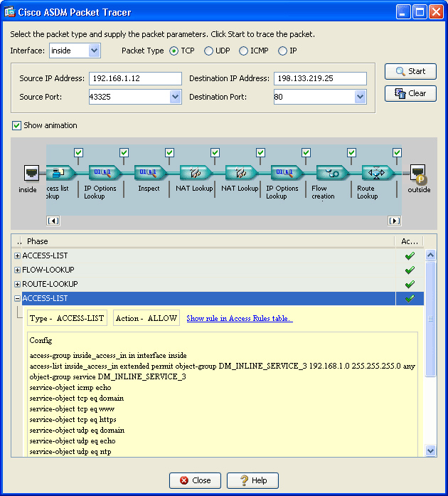Click the 'service-object tcp eq https' config line

point(73,420)
